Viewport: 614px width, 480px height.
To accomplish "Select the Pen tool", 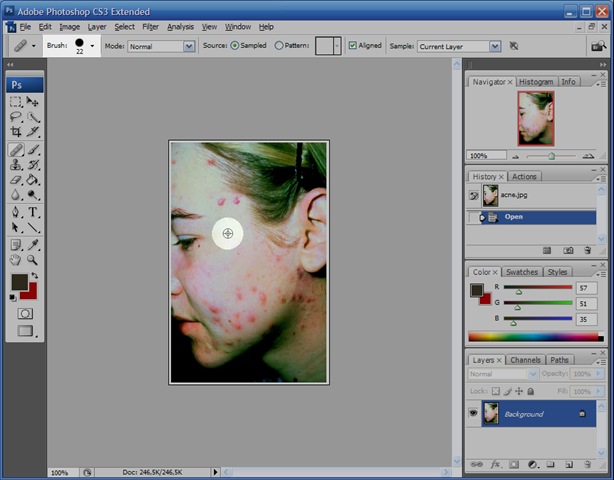I will point(16,213).
